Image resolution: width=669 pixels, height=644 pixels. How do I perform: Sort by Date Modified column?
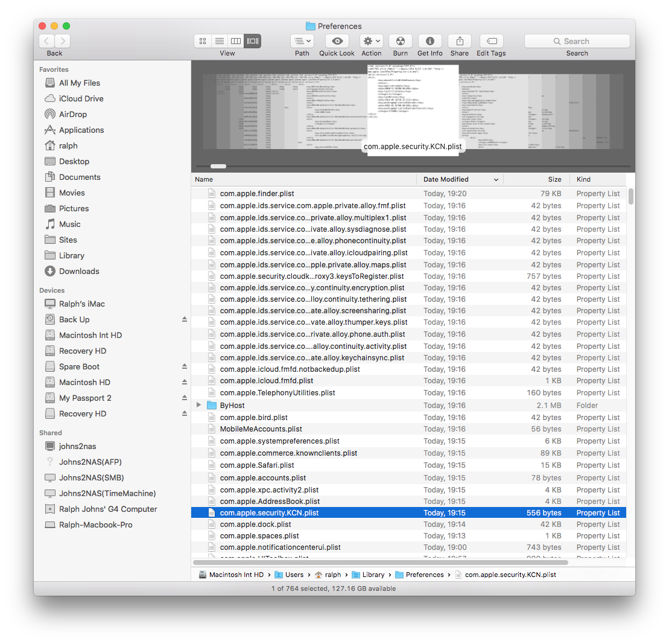460,180
